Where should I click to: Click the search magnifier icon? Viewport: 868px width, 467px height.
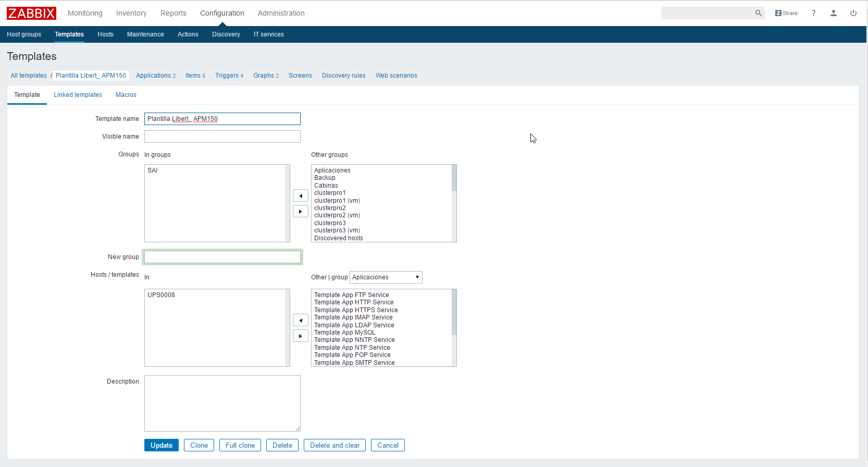pos(758,13)
